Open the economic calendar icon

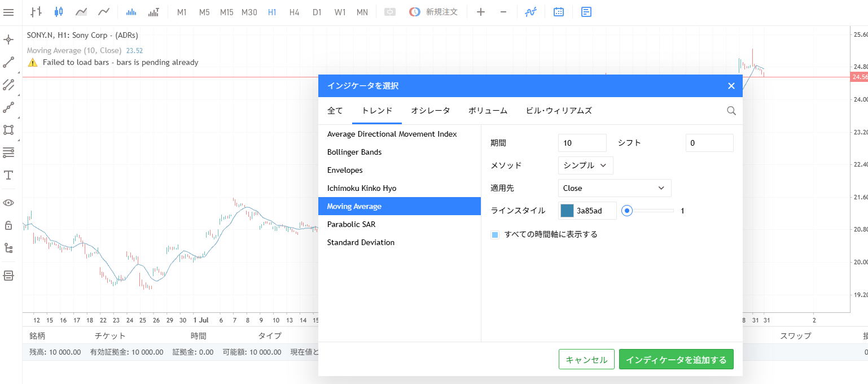click(x=559, y=12)
